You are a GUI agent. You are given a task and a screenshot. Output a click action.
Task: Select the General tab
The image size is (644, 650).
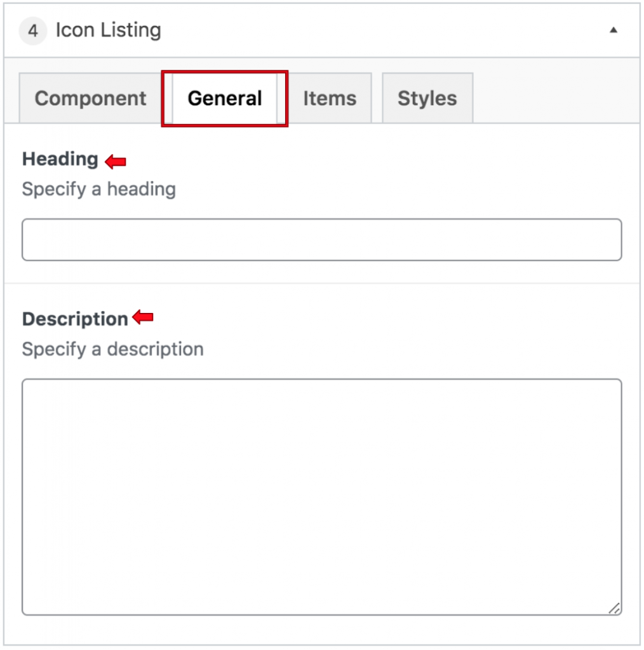click(x=224, y=98)
